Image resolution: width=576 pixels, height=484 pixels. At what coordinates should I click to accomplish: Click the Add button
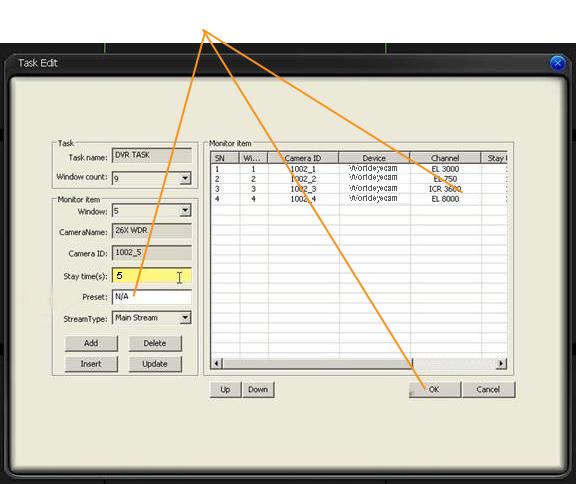pyautogui.click(x=91, y=343)
